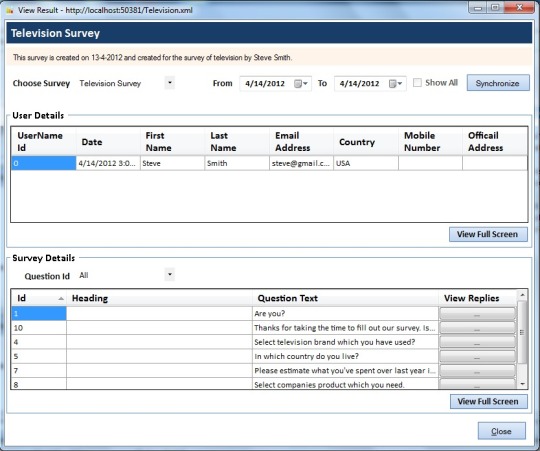This screenshot has width=540, height=451.
Task: Click the survey grid vertical scrollbar thumb
Action: coord(522,332)
